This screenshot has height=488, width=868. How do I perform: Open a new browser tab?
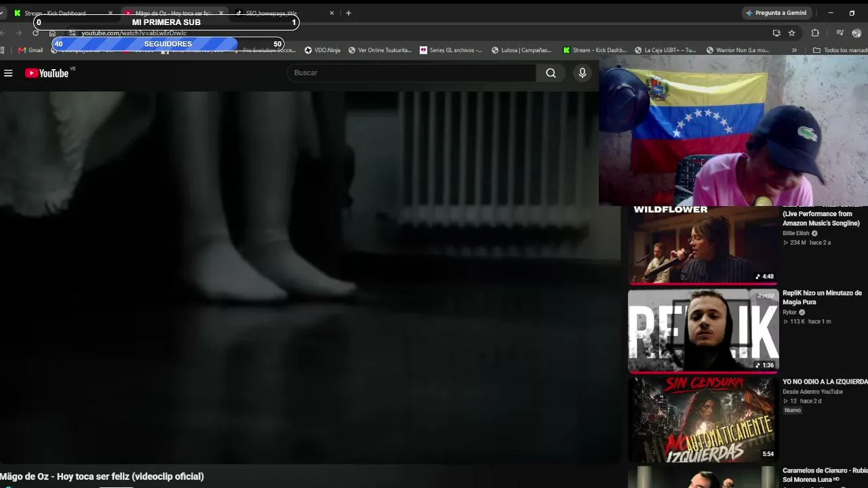click(x=349, y=13)
